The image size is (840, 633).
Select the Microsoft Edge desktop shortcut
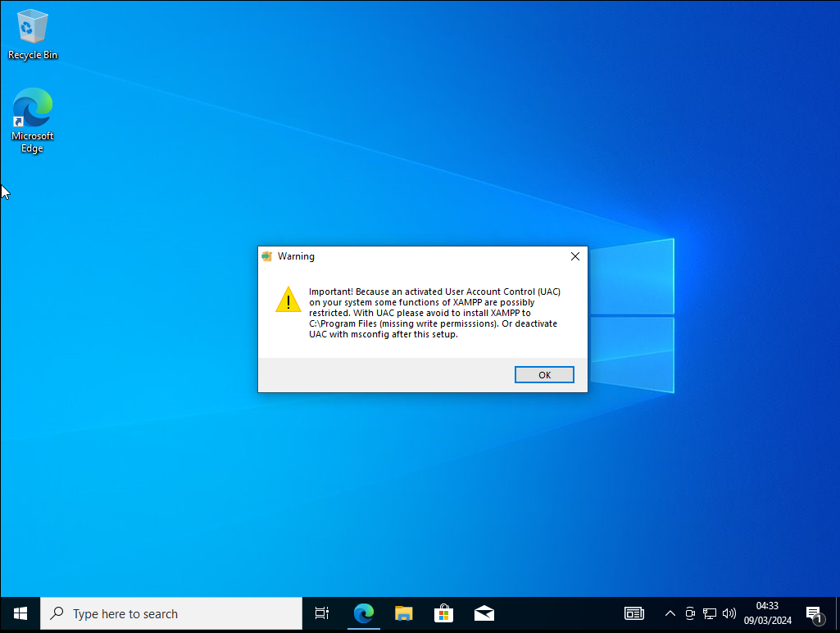tap(33, 120)
